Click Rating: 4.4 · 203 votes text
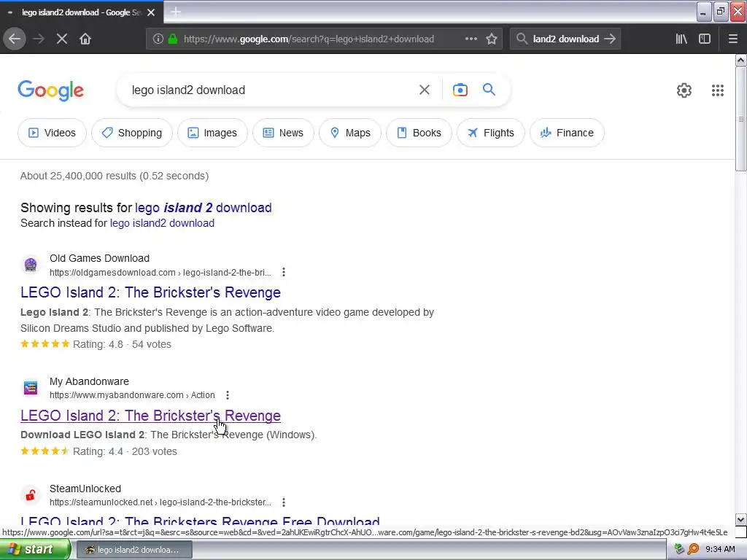 [125, 451]
